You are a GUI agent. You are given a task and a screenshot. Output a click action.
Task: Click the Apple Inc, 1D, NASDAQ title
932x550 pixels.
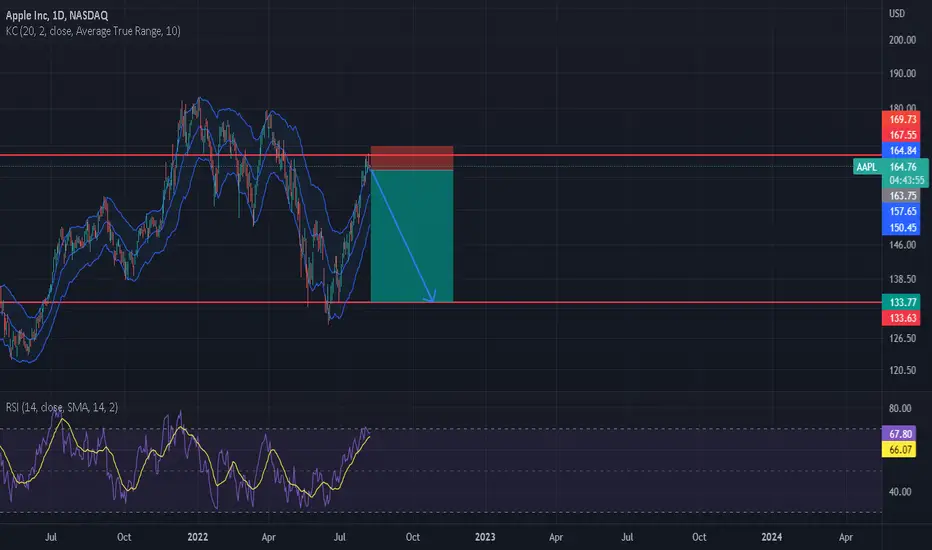tap(57, 15)
